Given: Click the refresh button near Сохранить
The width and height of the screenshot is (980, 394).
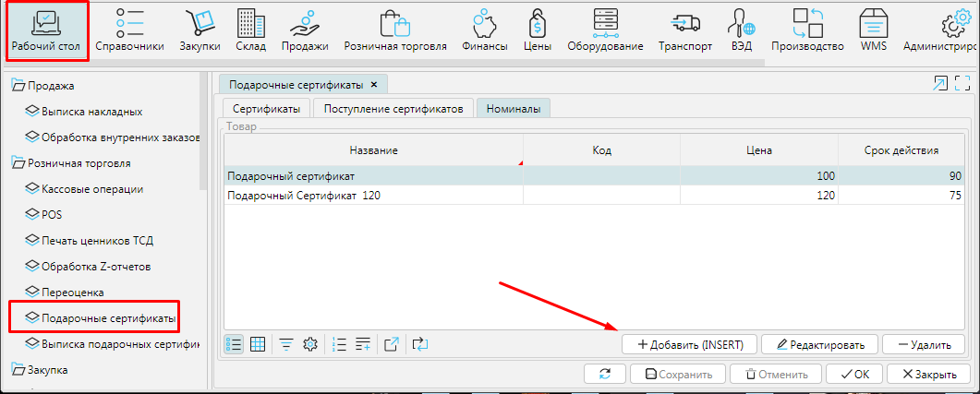Looking at the screenshot, I should pos(605,375).
